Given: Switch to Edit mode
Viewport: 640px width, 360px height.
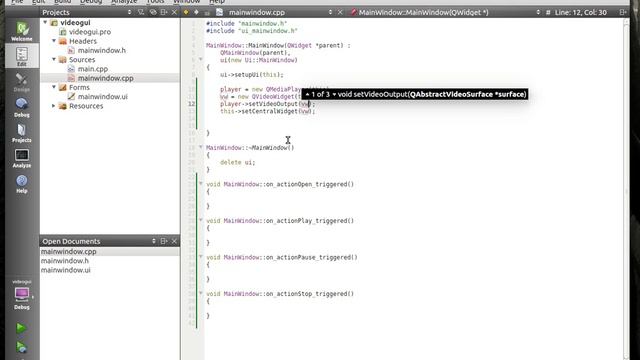Looking at the screenshot, I should pyautogui.click(x=22, y=56).
